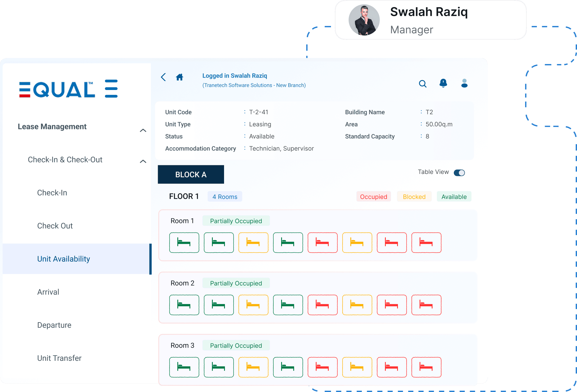The height and width of the screenshot is (392, 577).
Task: Toggle the hamburger menu next to EQUAL
Action: tap(111, 89)
